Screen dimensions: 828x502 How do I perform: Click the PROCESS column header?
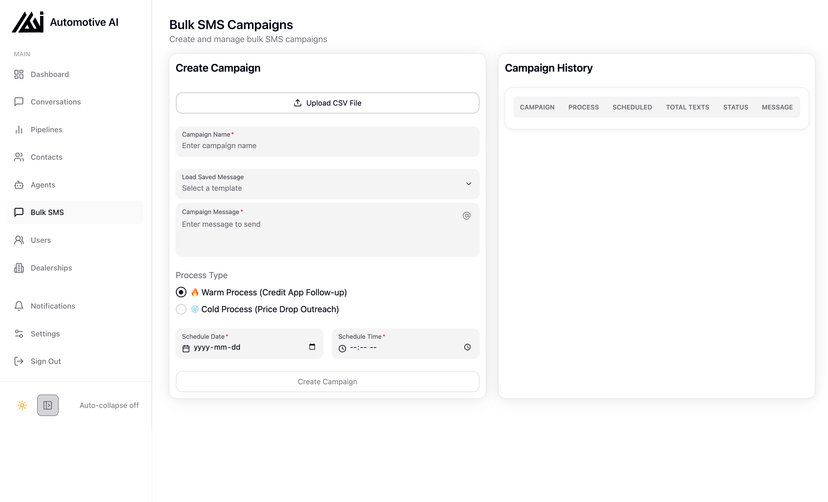tap(584, 107)
